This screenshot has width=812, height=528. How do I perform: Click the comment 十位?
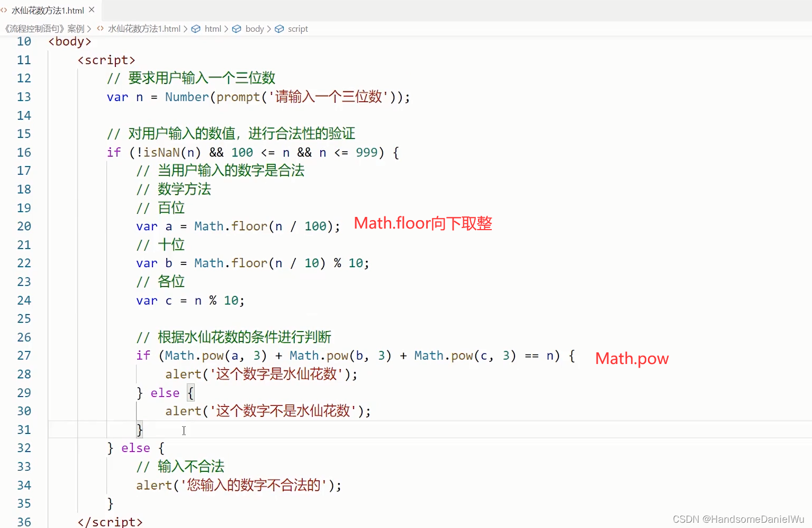(160, 245)
